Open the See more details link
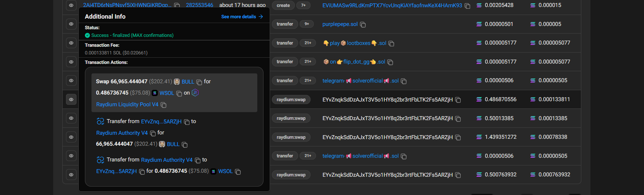Viewport: 644px width, 195px height. click(x=242, y=17)
